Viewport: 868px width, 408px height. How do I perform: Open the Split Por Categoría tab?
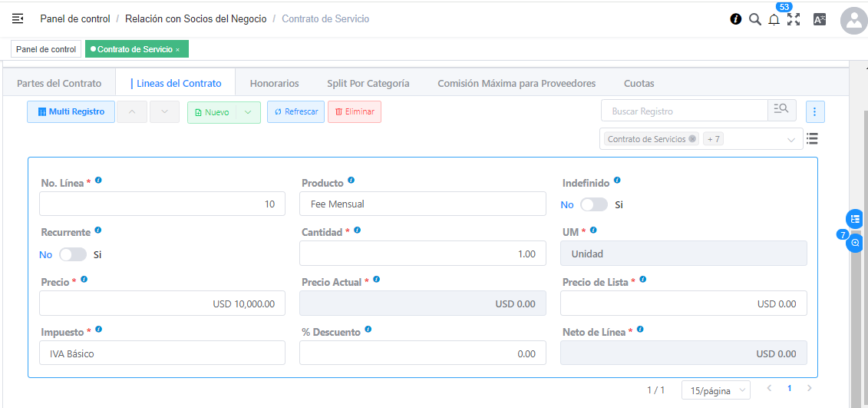click(368, 83)
